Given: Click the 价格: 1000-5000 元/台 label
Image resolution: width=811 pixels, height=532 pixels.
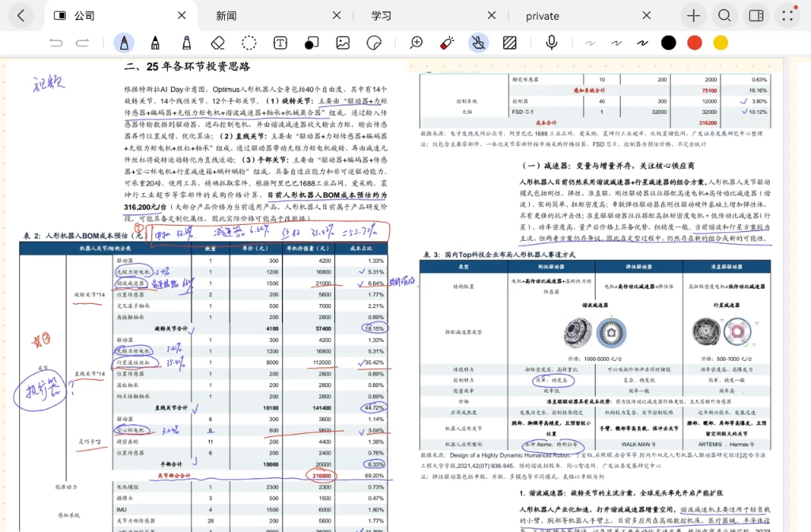Looking at the screenshot, I should [595, 359].
